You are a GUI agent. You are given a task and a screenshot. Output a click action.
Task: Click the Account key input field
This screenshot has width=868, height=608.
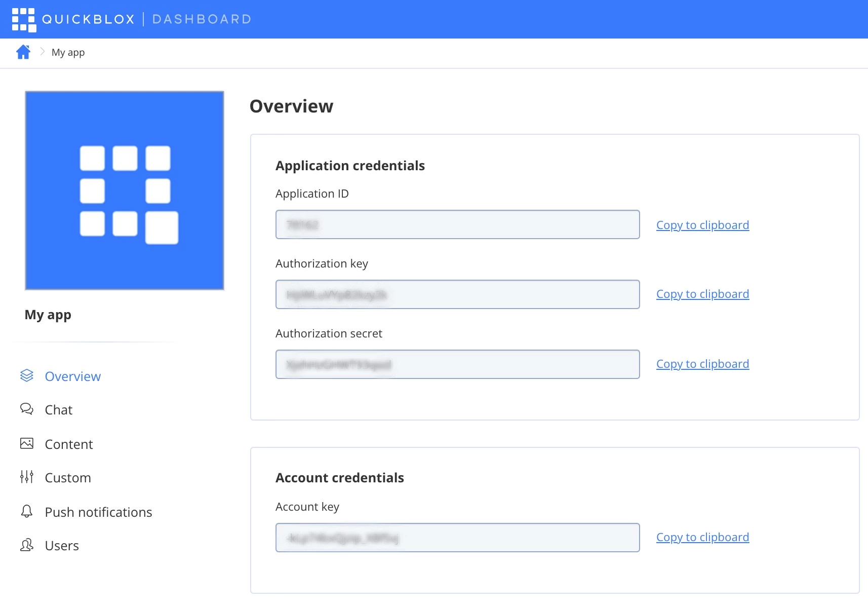tap(457, 537)
